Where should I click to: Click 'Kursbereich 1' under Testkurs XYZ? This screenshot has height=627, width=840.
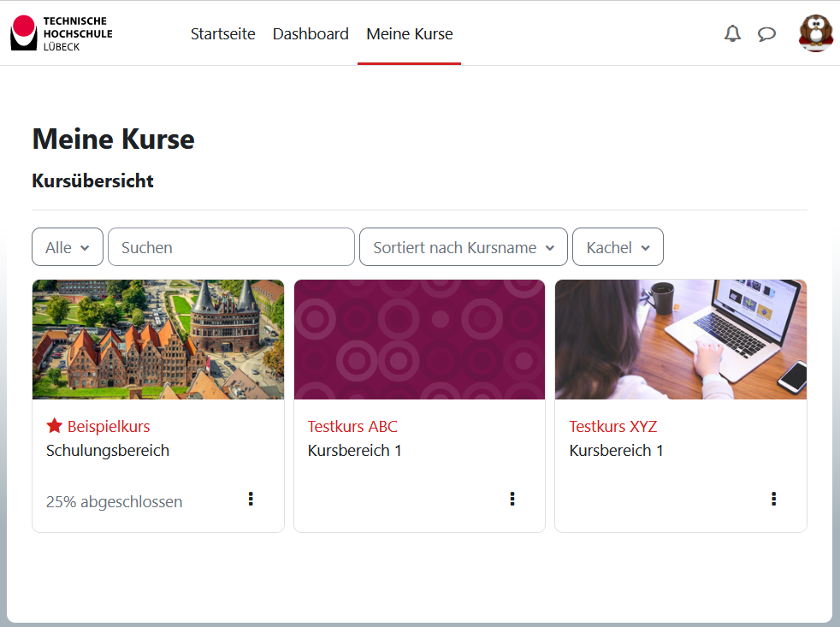click(616, 451)
